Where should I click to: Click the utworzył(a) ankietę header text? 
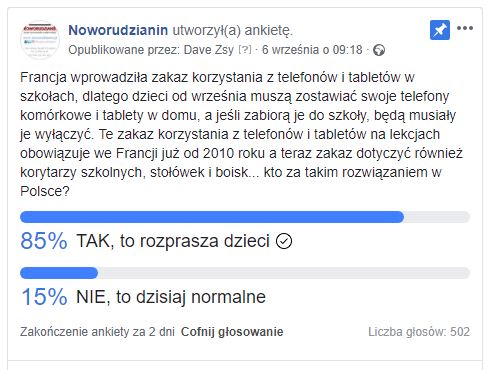coord(232,30)
